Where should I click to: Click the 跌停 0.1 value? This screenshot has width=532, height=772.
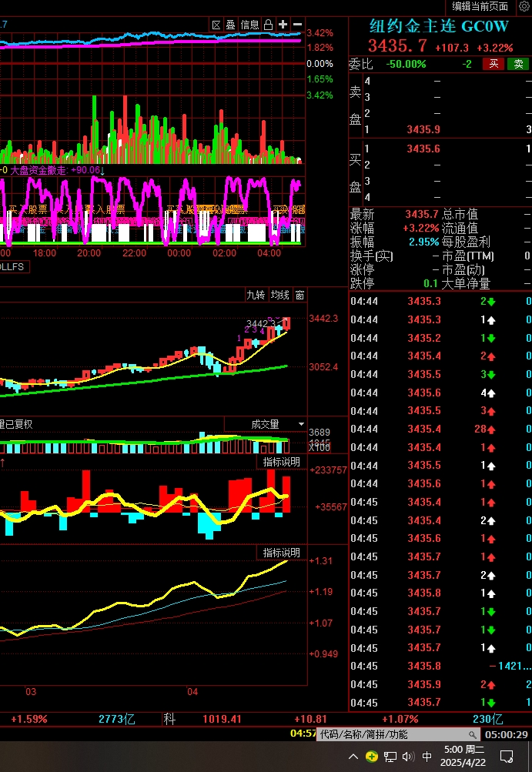point(430,283)
